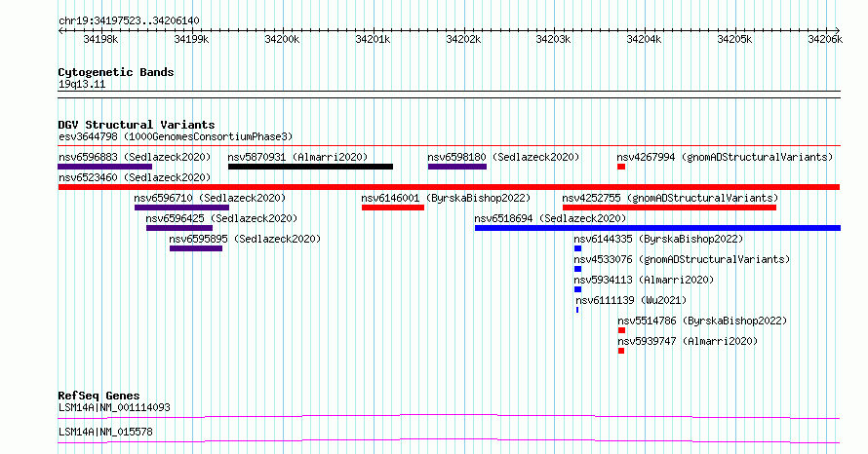Open the nsv6523460 (Sedlazeck2020) label
The width and height of the screenshot is (868, 454).
tap(135, 177)
